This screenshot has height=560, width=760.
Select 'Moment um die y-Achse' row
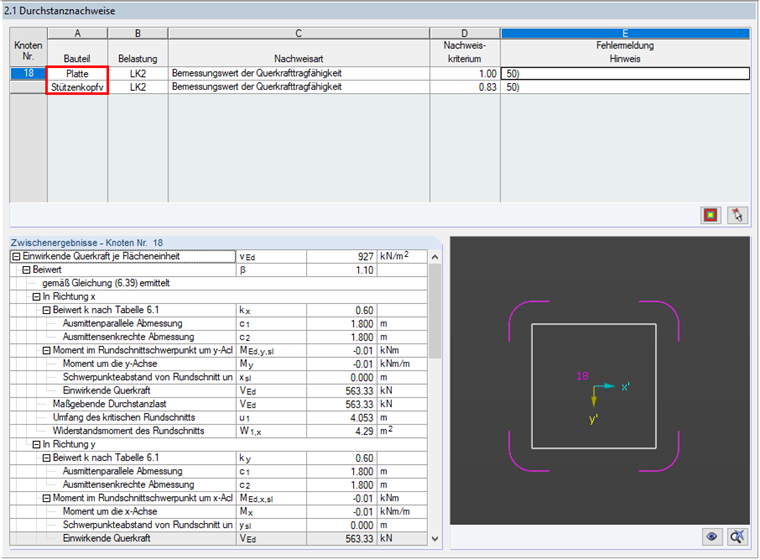219,364
